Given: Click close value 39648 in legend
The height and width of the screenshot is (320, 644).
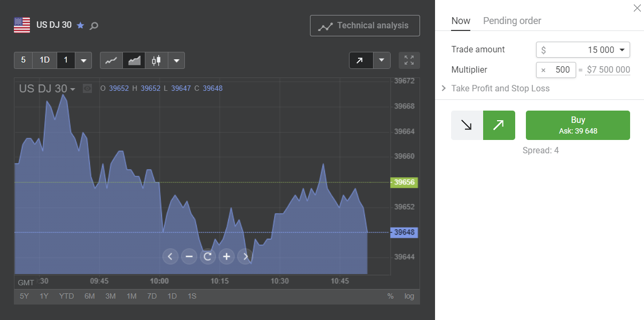Looking at the screenshot, I should click(213, 89).
